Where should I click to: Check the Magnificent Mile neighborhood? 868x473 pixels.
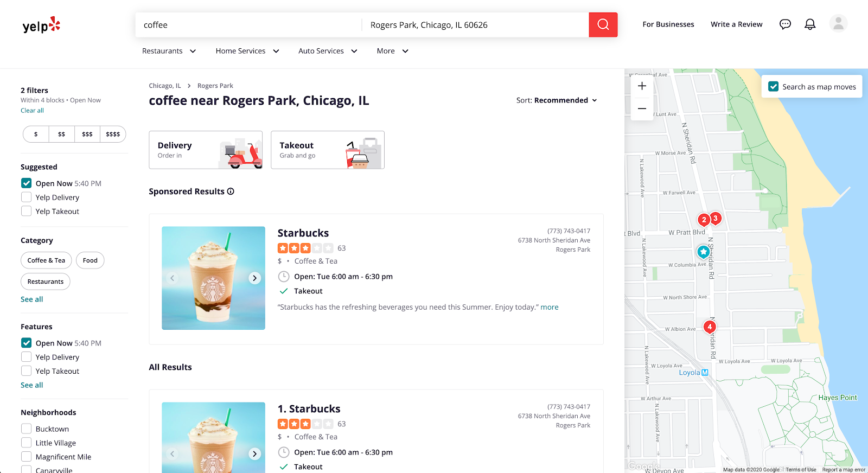pyautogui.click(x=26, y=457)
